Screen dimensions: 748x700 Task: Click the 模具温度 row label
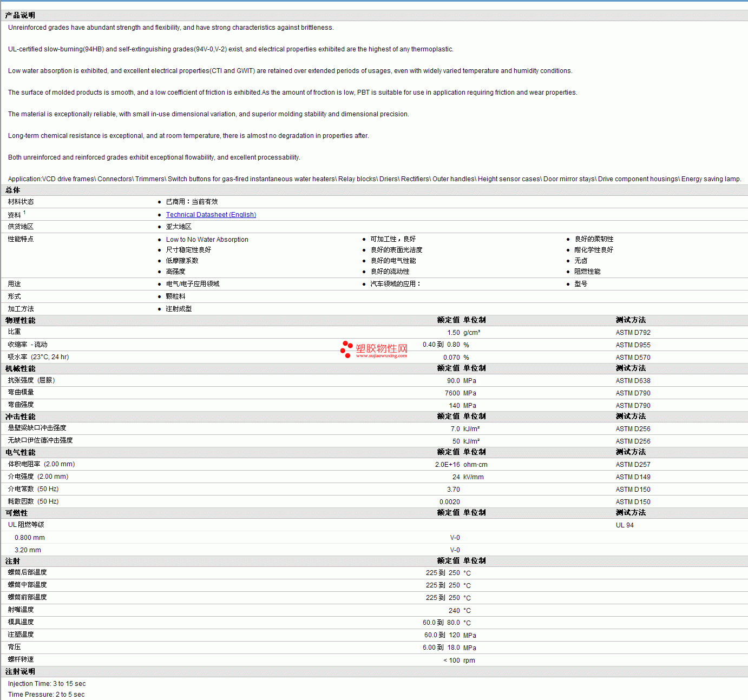[21, 622]
